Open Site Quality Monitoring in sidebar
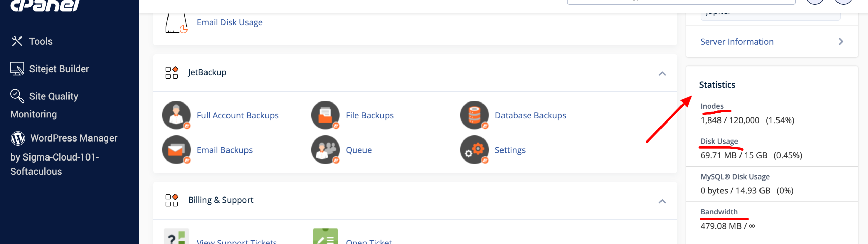The height and width of the screenshot is (244, 868). point(44,105)
